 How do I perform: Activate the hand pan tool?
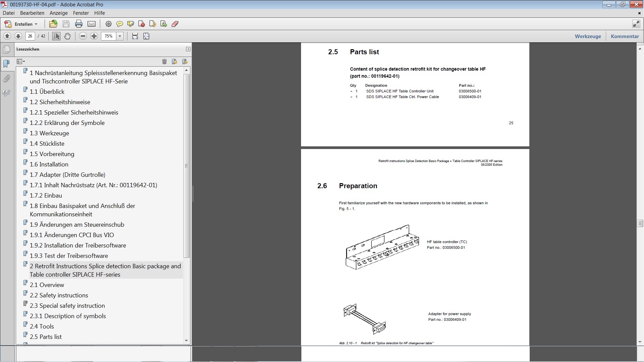pyautogui.click(x=67, y=36)
